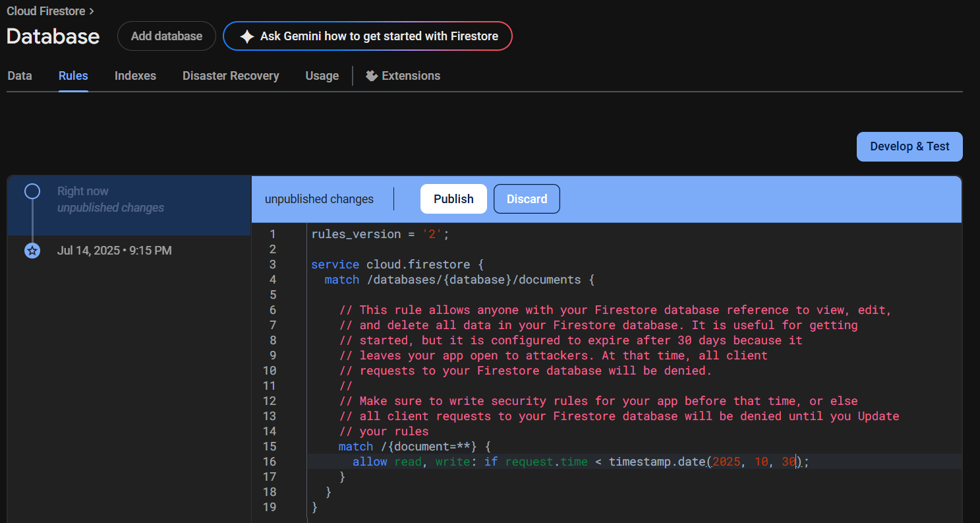
Task: Publish the unpublished rule changes
Action: pos(453,199)
